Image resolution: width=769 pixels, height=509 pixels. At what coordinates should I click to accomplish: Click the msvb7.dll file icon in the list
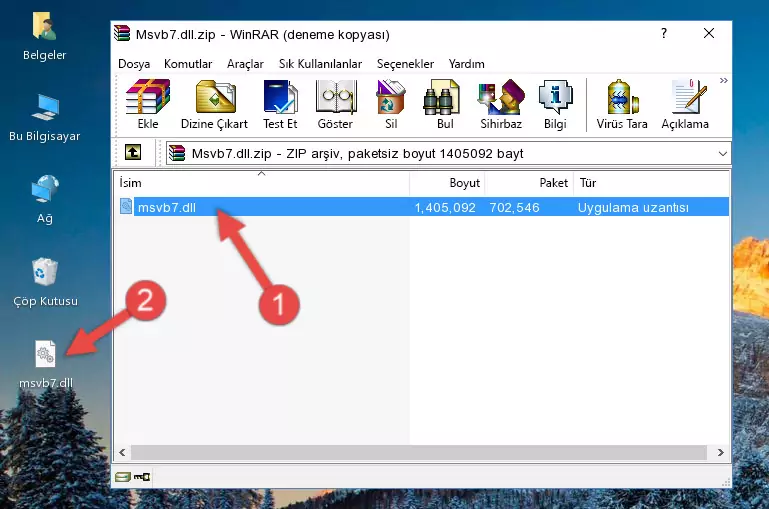[x=126, y=206]
